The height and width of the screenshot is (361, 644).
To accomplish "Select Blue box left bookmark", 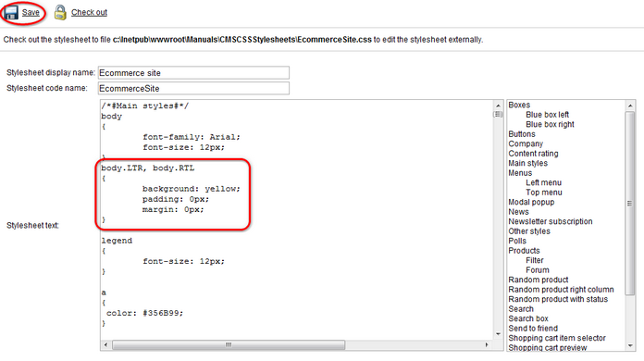I will click(x=547, y=115).
